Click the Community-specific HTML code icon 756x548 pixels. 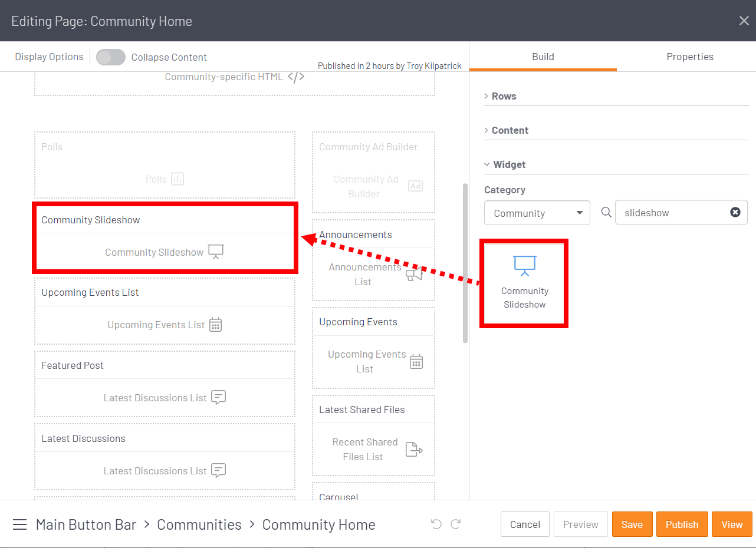click(x=296, y=77)
